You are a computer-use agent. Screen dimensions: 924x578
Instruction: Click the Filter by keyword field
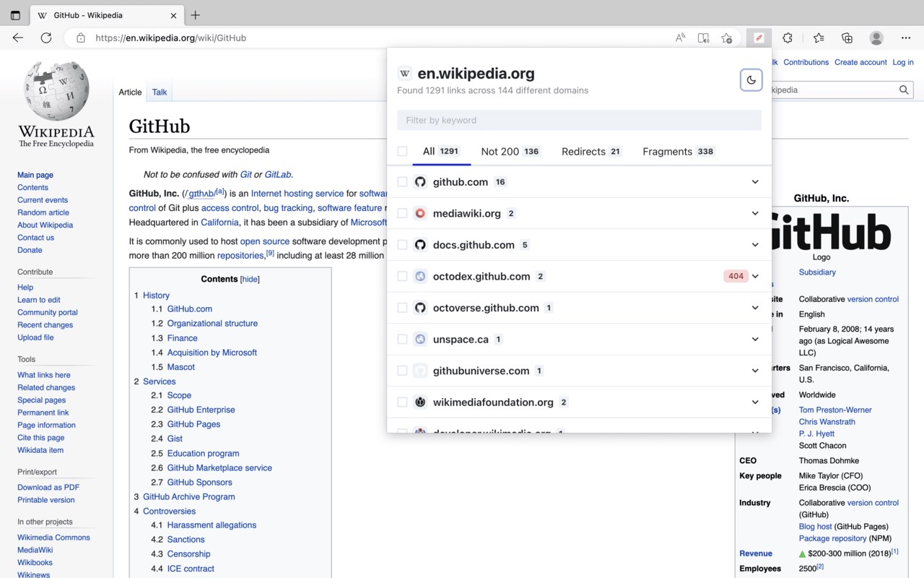[x=579, y=120]
